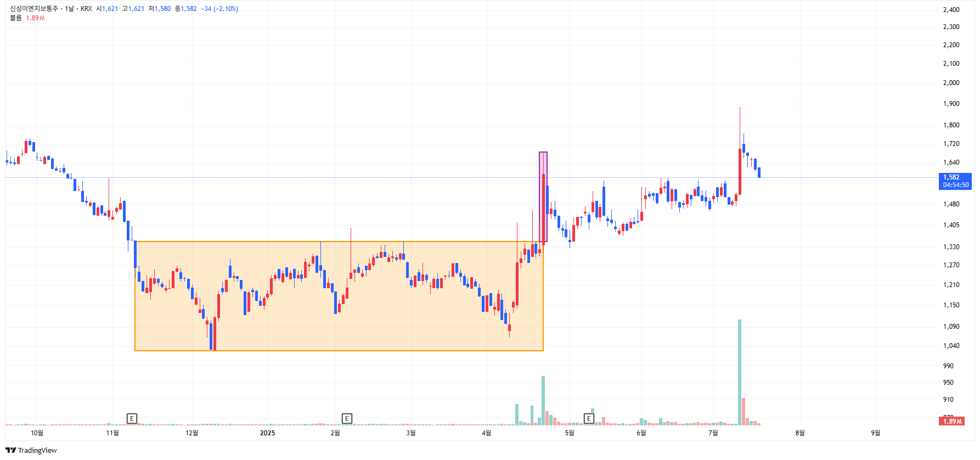Click the blue current price label with countdown 04:54:50
This screenshot has height=460, width=980.
point(956,181)
